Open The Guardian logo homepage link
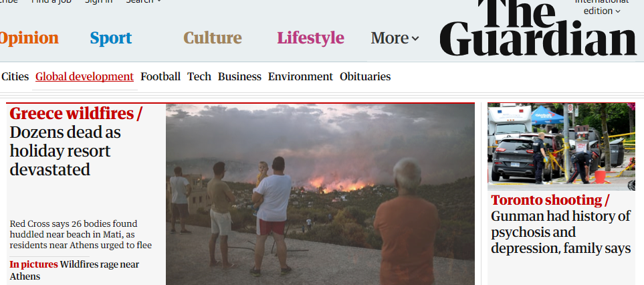 538,28
